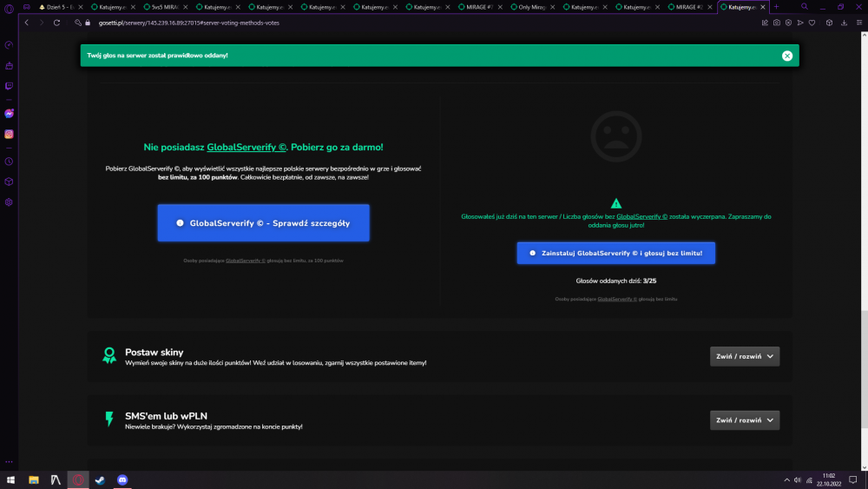Open browsing history clock icon in sidebar
Viewport: 868px width, 489px height.
(x=9, y=162)
